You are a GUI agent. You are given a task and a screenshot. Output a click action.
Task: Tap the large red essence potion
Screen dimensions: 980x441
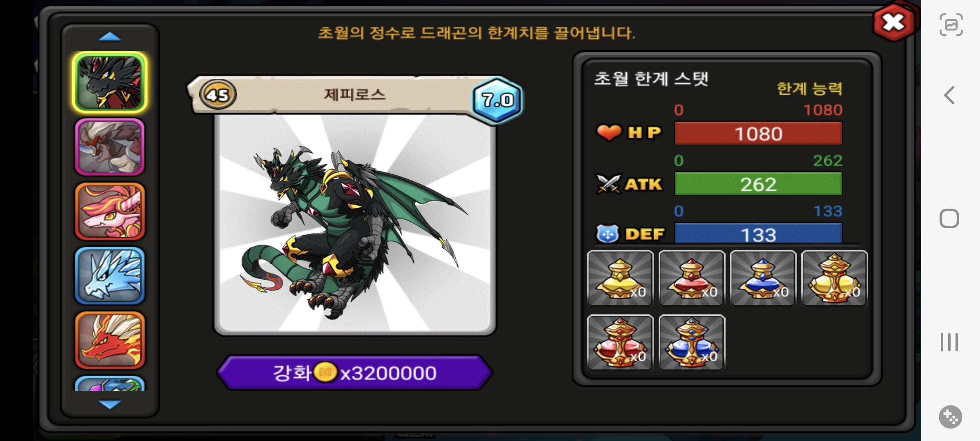(x=620, y=343)
